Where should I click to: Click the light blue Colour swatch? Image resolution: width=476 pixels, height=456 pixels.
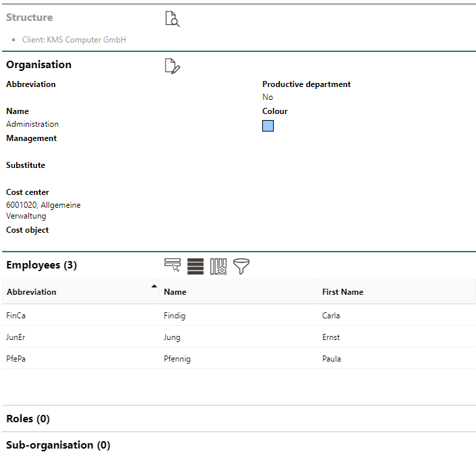(x=268, y=125)
